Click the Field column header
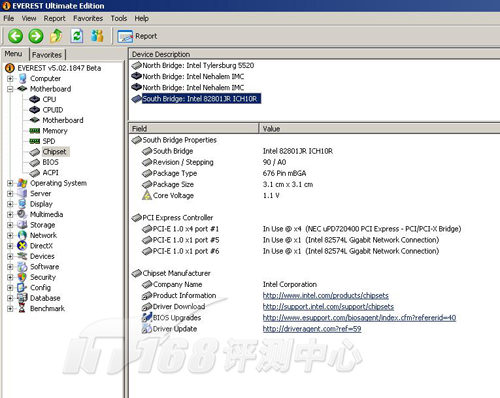The height and width of the screenshot is (398, 500). click(194, 129)
